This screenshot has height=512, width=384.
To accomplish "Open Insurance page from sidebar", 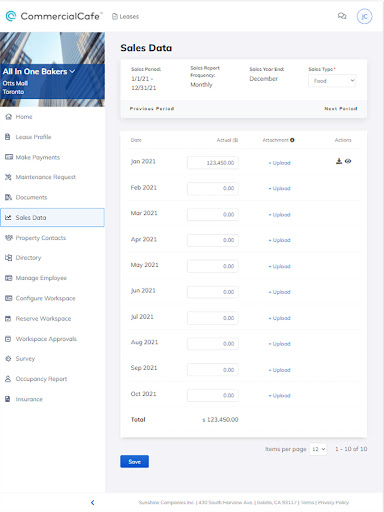I will pos(29,399).
